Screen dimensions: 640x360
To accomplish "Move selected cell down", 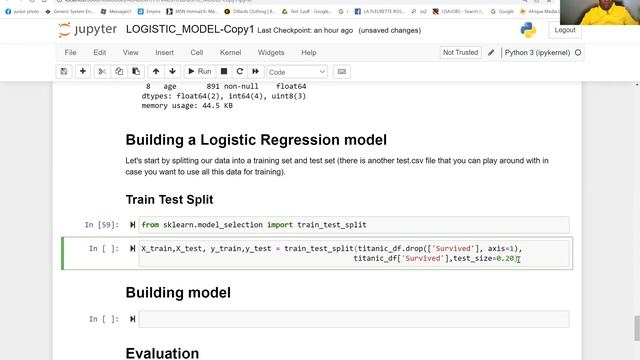I will point(173,71).
